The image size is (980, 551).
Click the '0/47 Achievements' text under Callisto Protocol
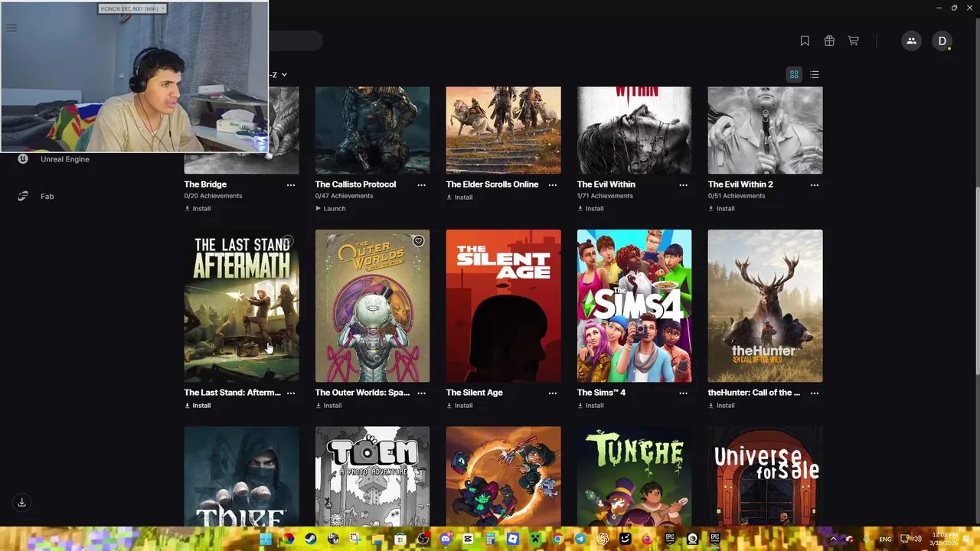point(345,196)
